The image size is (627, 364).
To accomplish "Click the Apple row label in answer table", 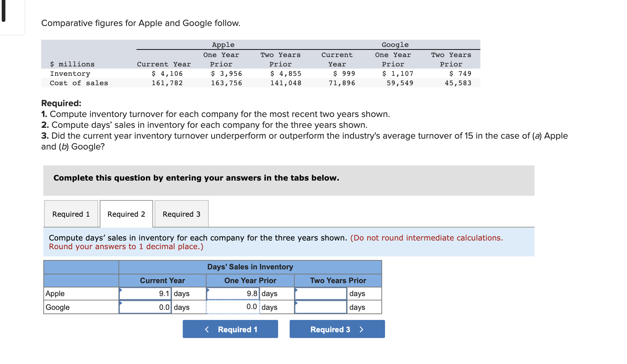I will 55,294.
